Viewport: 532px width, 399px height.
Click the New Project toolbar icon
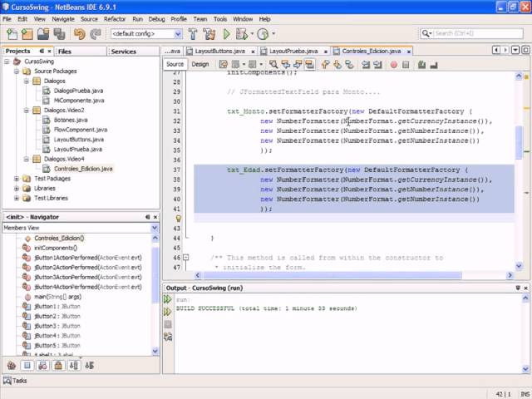27,34
